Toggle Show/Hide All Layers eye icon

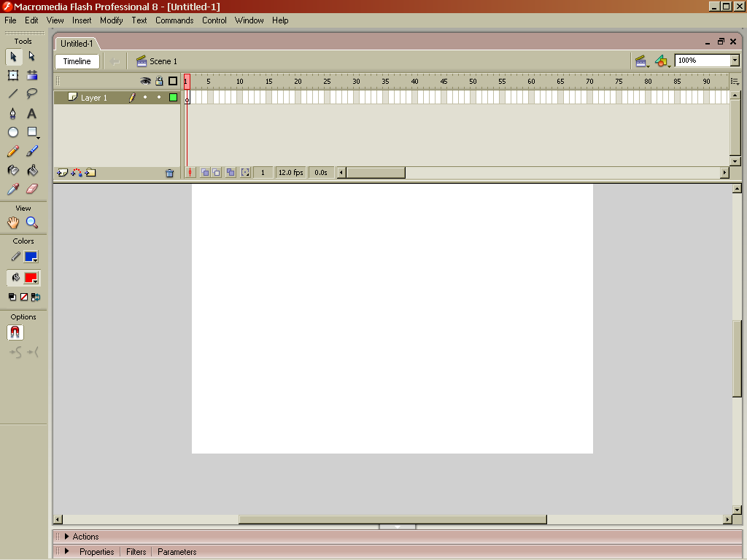coord(145,82)
